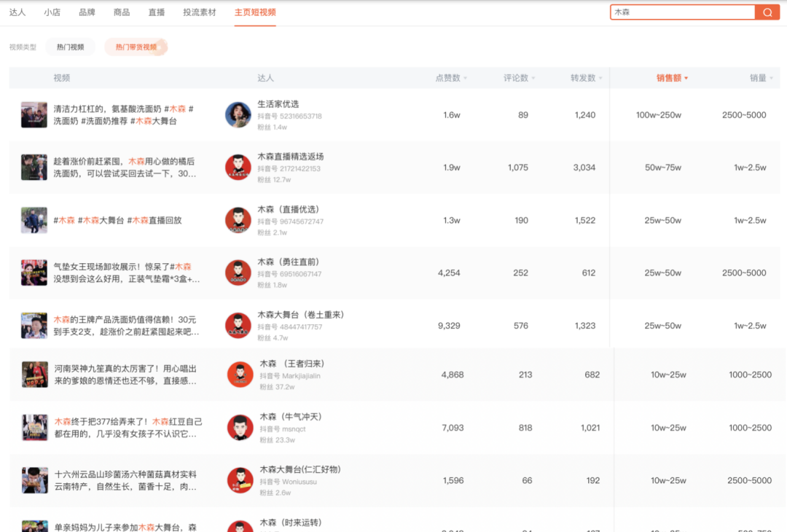
Task: Open the 品牌 tab
Action: (87, 12)
